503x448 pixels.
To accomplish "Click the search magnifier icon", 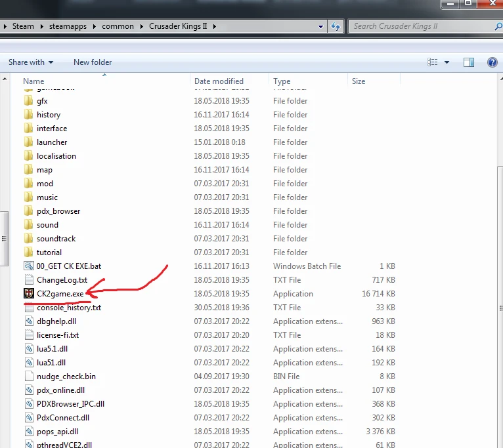I will point(498,26).
